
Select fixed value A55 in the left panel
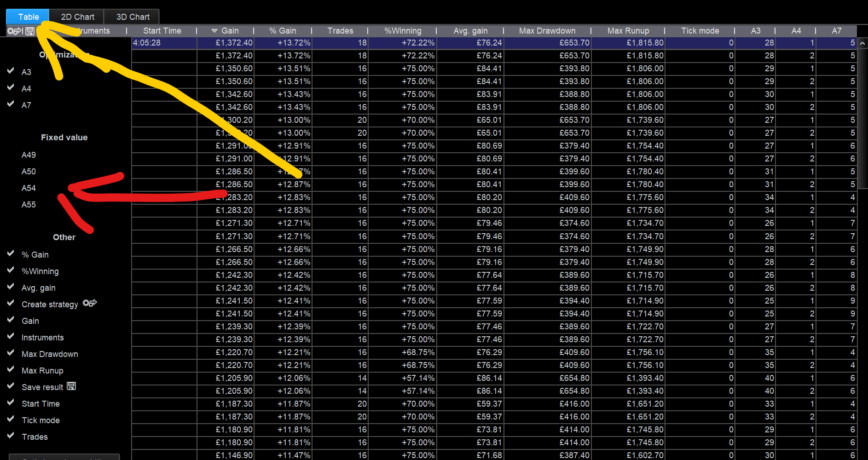[x=29, y=205]
